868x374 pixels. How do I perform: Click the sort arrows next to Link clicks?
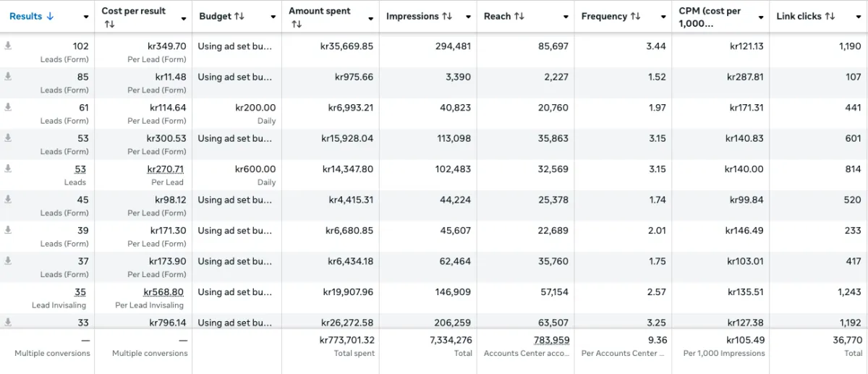830,17
